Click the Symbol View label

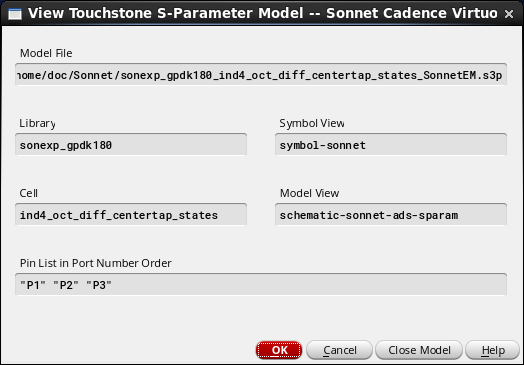(x=312, y=123)
